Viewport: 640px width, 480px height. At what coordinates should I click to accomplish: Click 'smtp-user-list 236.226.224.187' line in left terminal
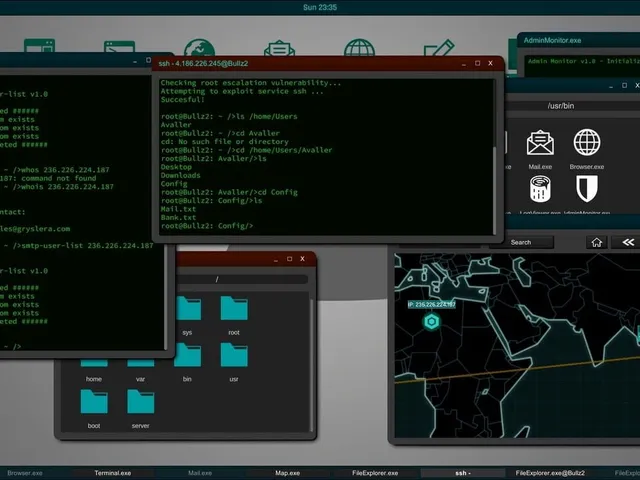[x=77, y=246]
